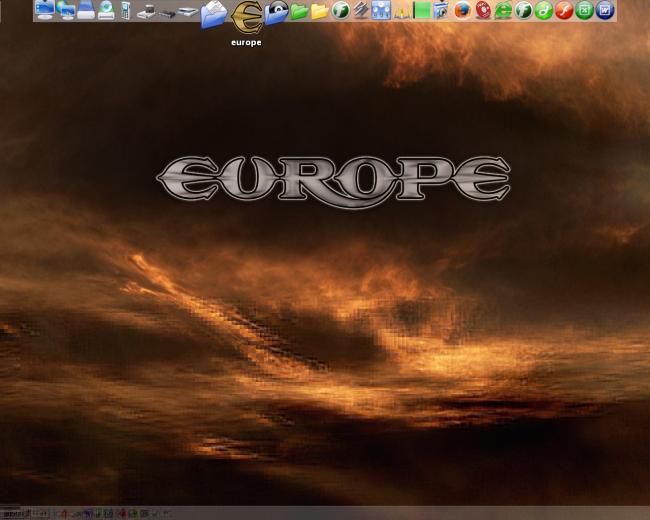Open the mobile phone icon
The height and width of the screenshot is (520, 650).
click(x=126, y=10)
